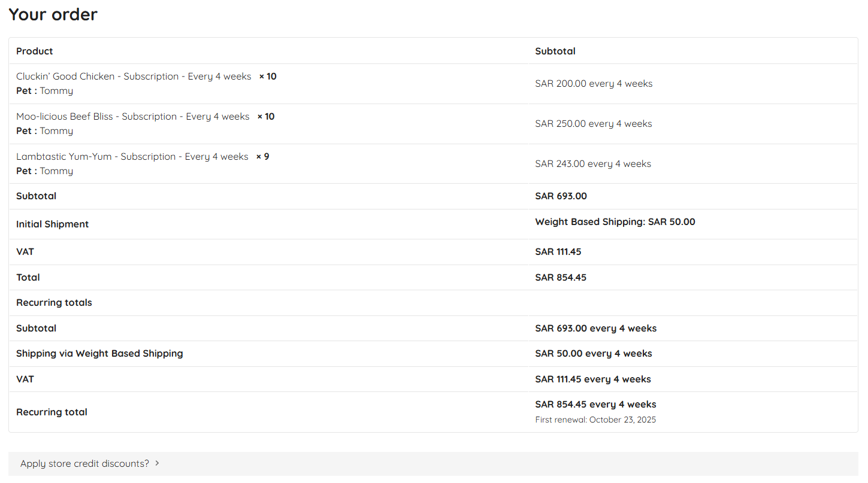Click the × 10 quantity for Cluckin' Good Chicken
868x483 pixels.
coord(268,77)
